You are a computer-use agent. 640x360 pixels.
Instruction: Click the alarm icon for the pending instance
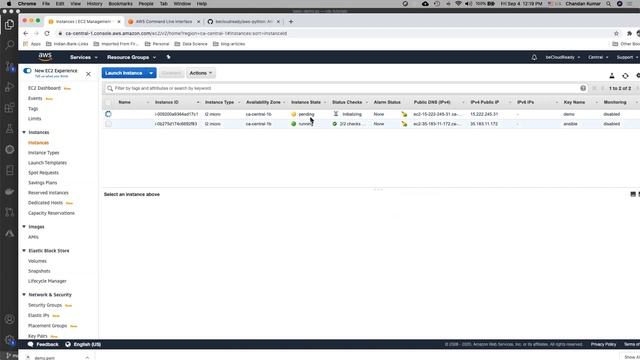coord(404,114)
